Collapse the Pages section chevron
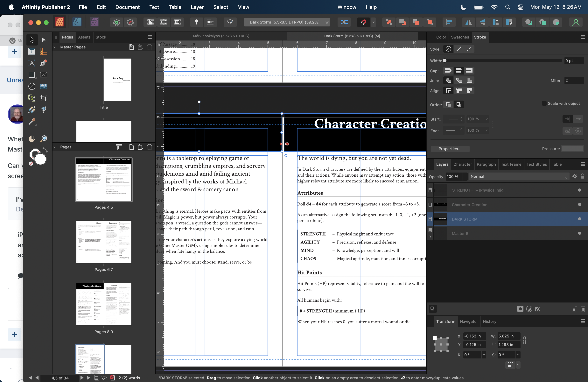Screen dimensions: 588x382 55,147
